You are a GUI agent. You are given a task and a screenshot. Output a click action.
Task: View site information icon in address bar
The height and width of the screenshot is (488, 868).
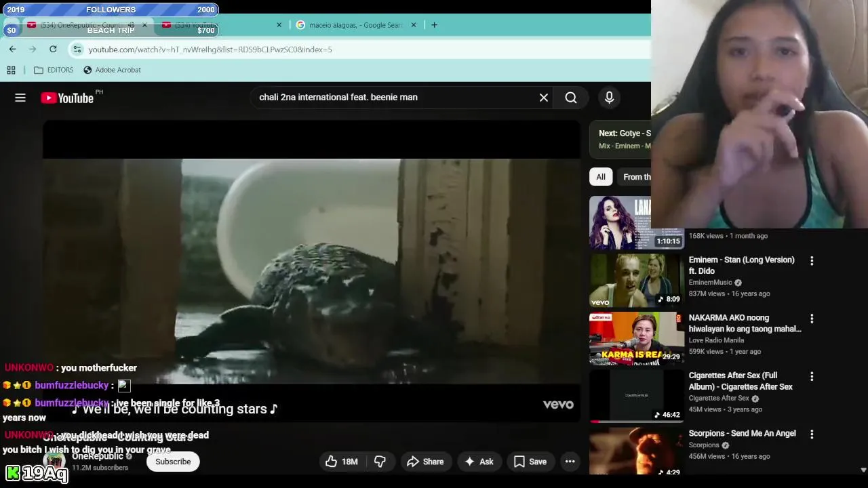(77, 49)
